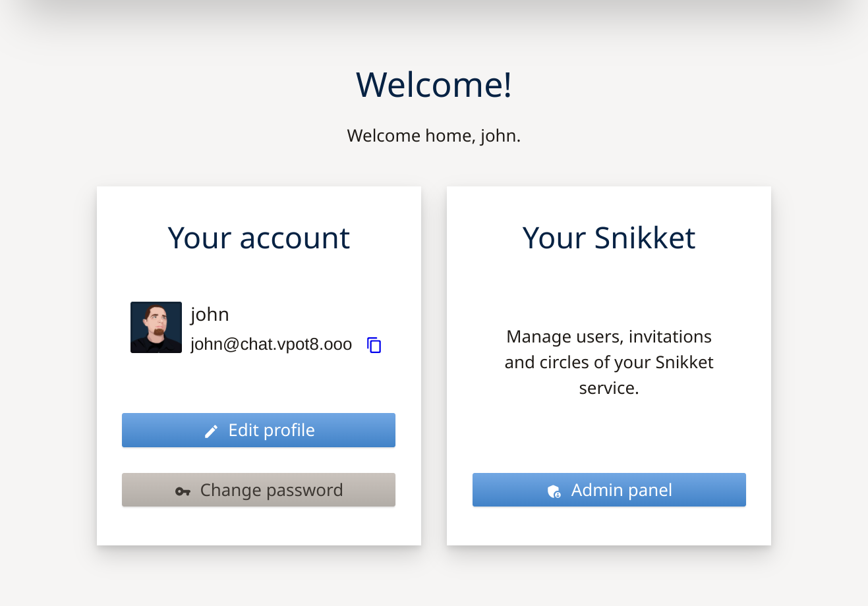Click the shield icon on Admin panel

(x=554, y=491)
